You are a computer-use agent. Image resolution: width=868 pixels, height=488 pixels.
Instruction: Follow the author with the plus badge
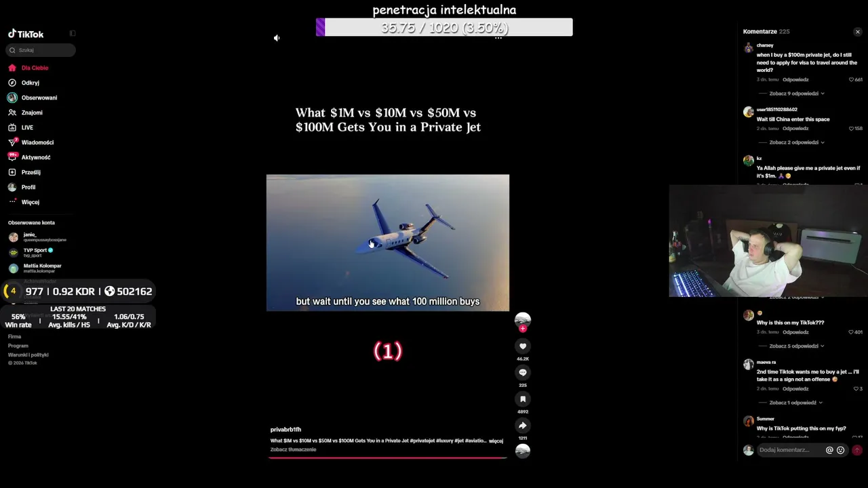point(523,328)
